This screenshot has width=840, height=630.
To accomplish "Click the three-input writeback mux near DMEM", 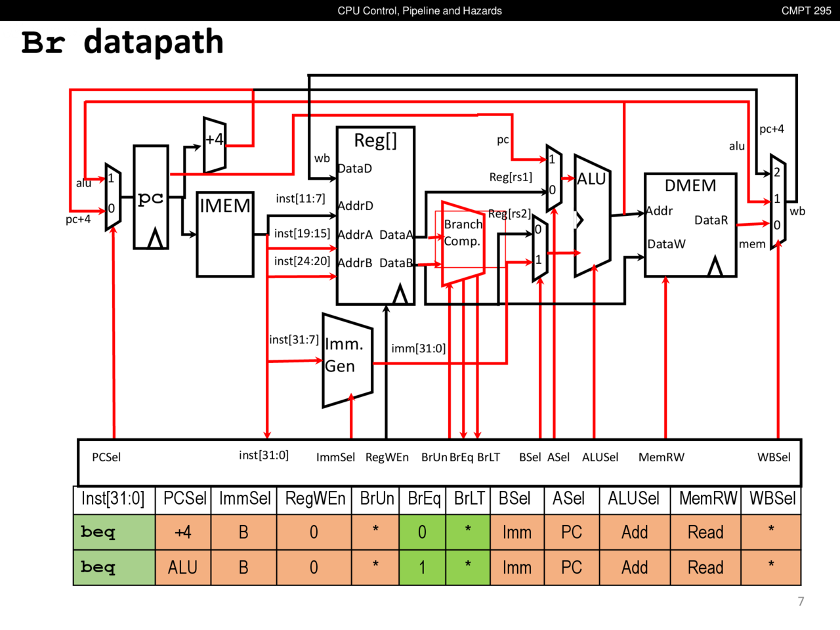I will (x=778, y=201).
